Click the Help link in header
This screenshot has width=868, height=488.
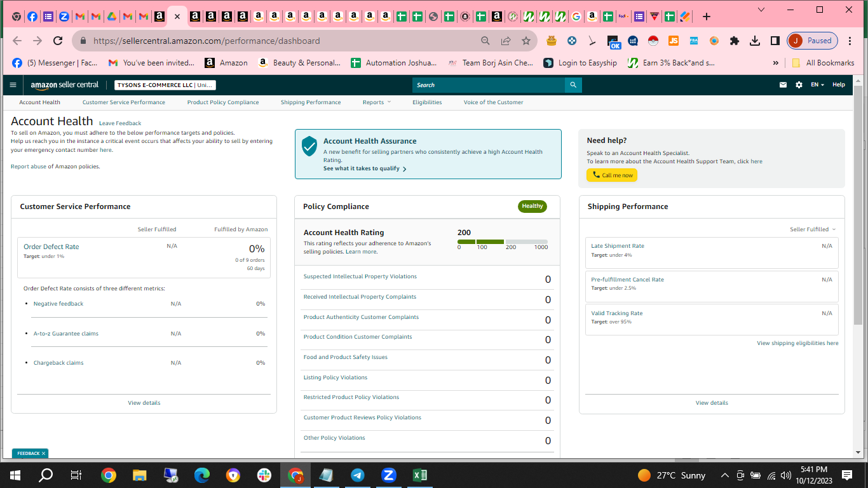tap(839, 85)
